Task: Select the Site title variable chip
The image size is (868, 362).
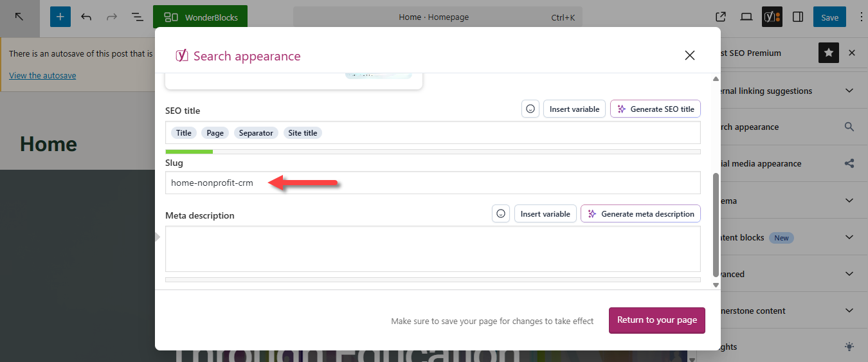Action: coord(303,133)
